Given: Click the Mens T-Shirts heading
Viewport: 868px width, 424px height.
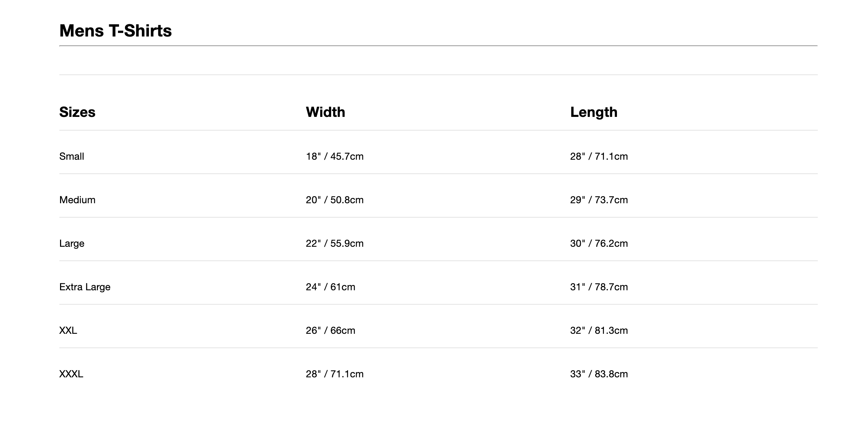Looking at the screenshot, I should pyautogui.click(x=116, y=31).
